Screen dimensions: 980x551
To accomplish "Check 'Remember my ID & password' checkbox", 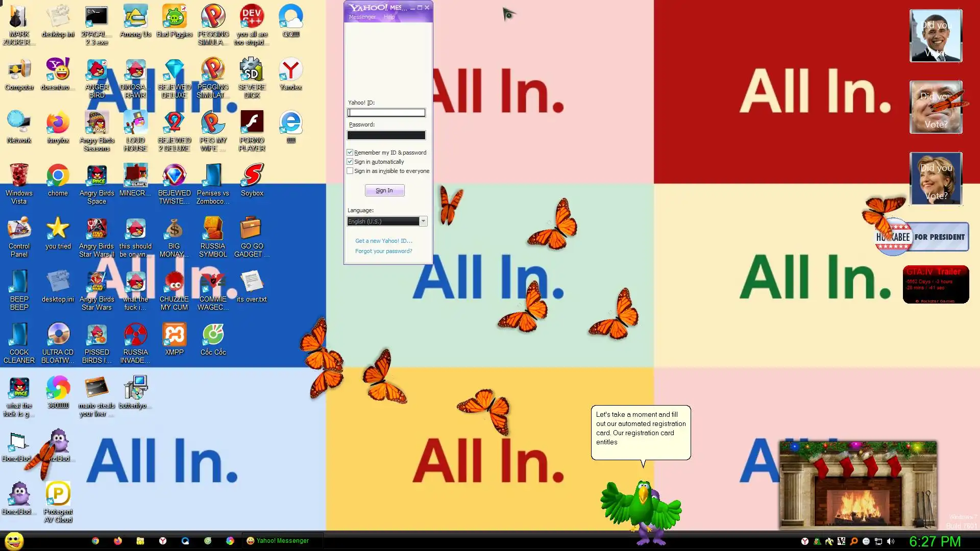I will (350, 153).
